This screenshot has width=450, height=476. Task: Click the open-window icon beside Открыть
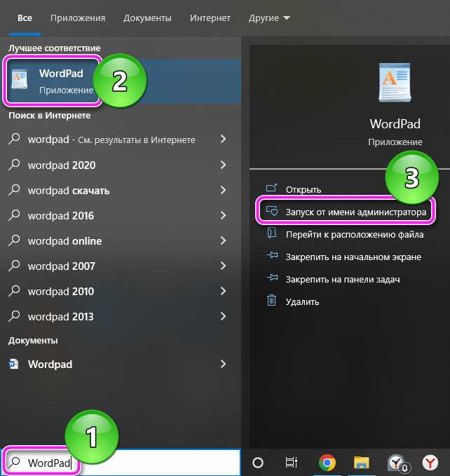tap(271, 188)
